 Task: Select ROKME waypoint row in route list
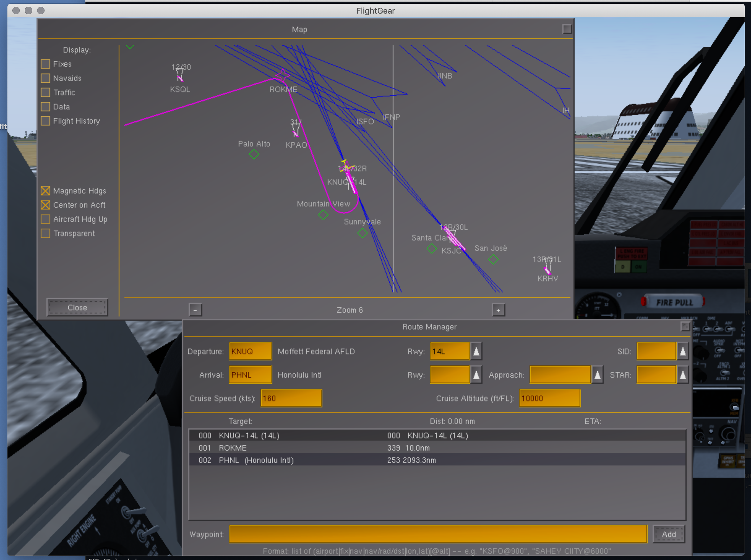[x=437, y=448]
